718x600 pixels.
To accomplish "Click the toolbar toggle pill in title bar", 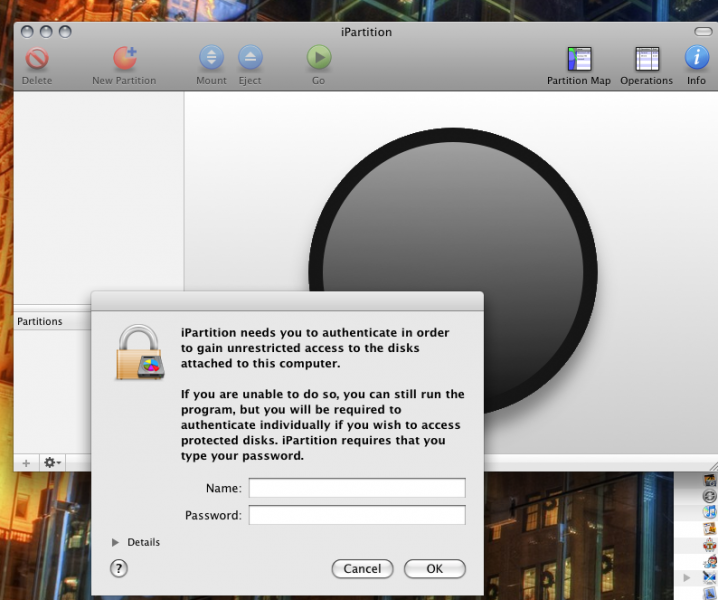I will click(702, 32).
